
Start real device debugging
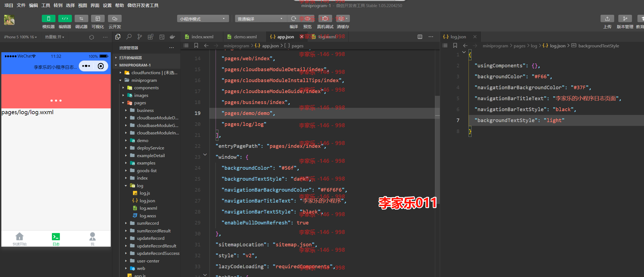tap(325, 19)
